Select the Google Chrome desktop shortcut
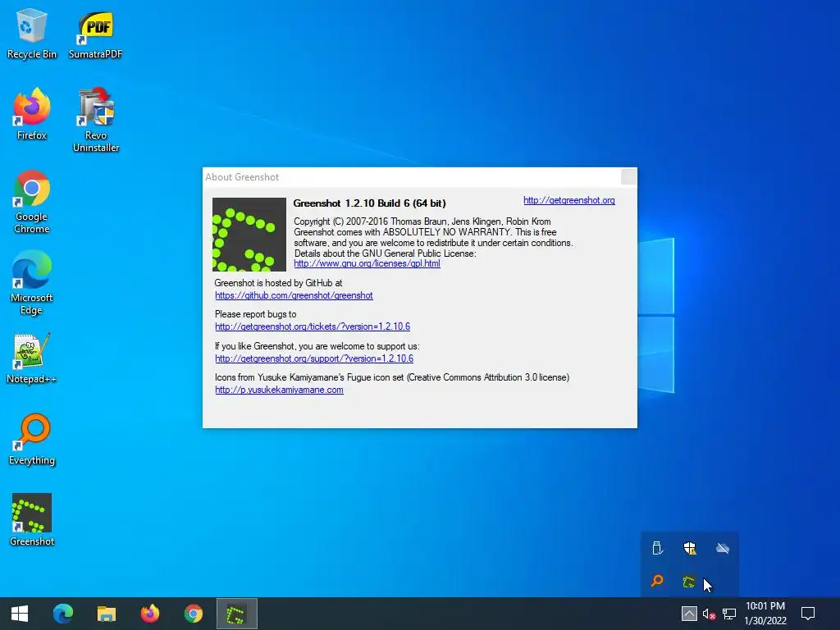This screenshot has width=840, height=630. coord(32,202)
